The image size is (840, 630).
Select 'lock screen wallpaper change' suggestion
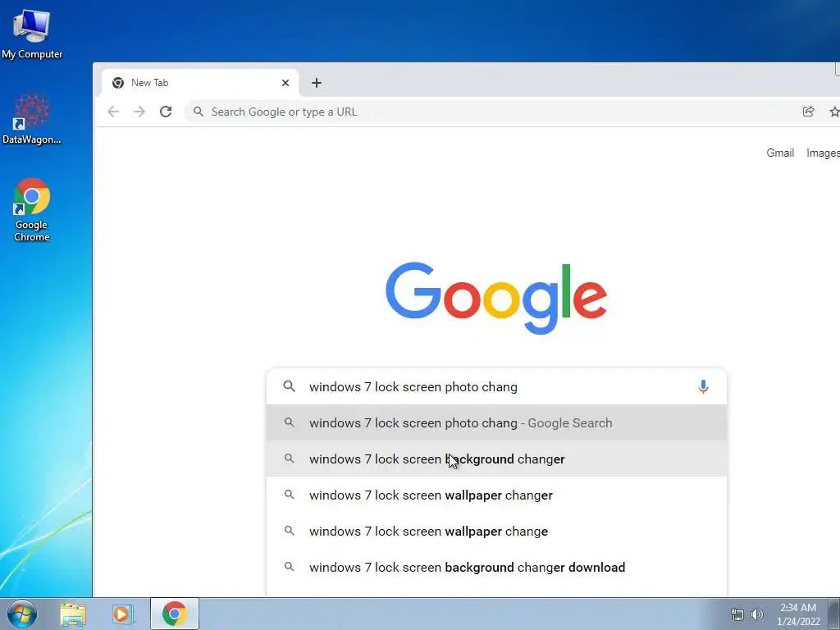(496, 531)
